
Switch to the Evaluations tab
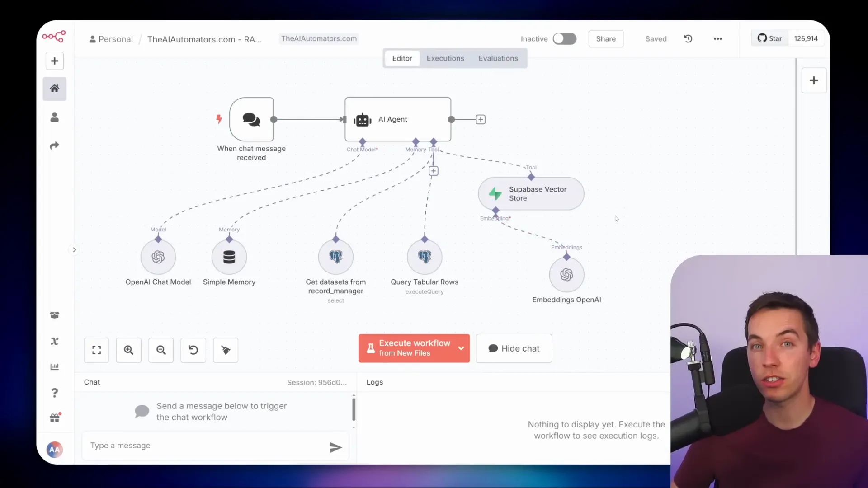tap(498, 58)
